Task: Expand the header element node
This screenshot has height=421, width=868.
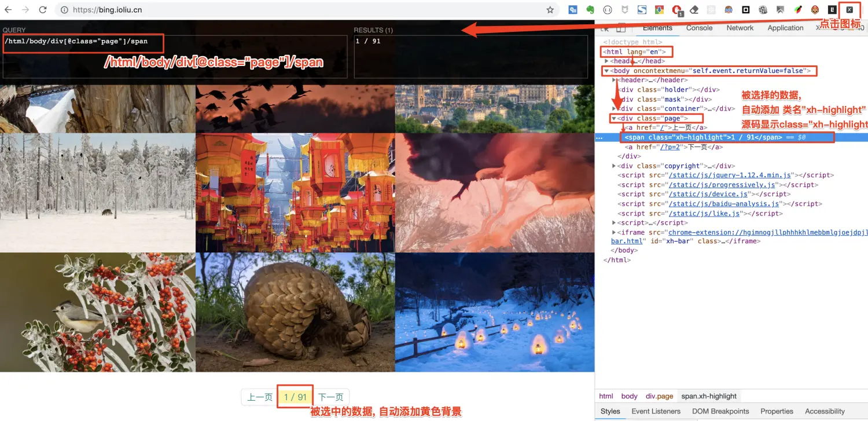Action: 615,80
